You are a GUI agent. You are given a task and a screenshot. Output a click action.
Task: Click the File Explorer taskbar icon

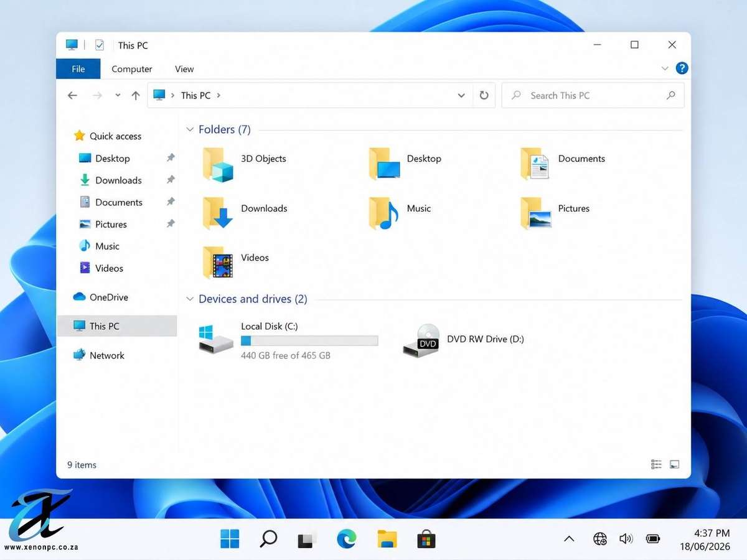pos(387,539)
